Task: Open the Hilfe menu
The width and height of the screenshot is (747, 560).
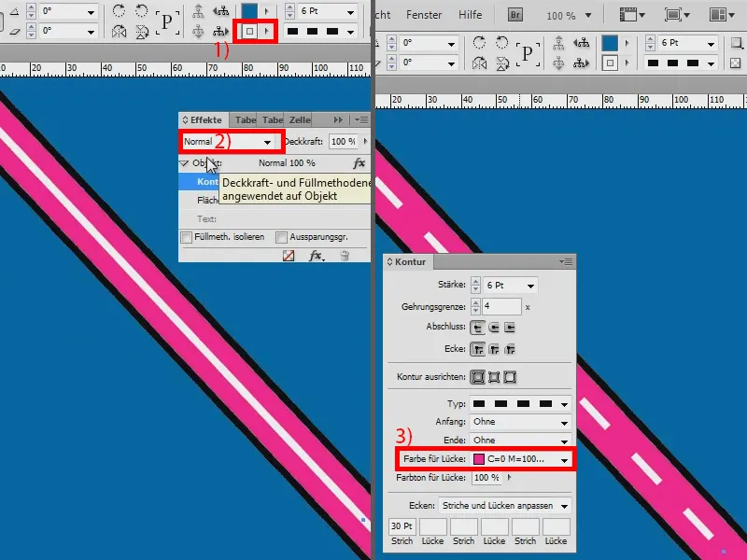Action: point(471,15)
